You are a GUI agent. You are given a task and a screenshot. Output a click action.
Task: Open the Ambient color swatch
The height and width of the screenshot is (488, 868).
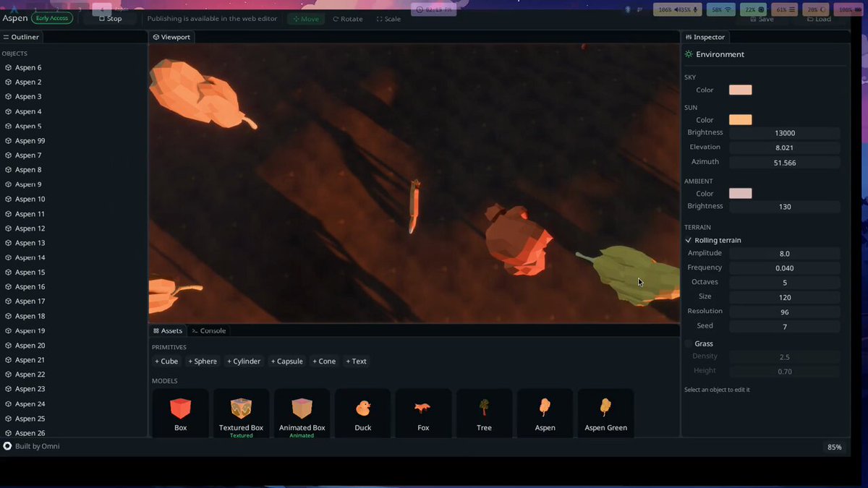[740, 194]
